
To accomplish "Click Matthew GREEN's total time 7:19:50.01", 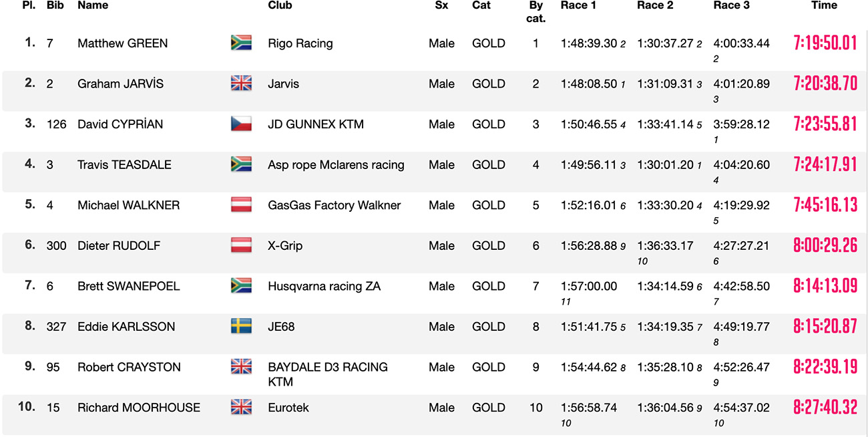I will [825, 43].
